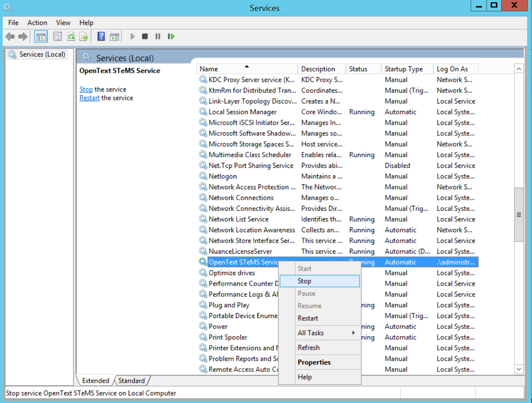Sort services by the Name column header
The height and width of the screenshot is (403, 532).
click(x=209, y=69)
